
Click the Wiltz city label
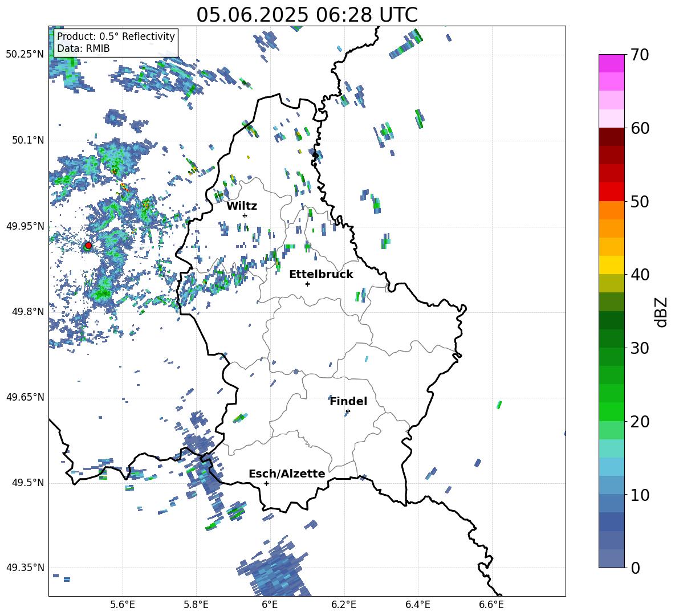[x=242, y=206]
